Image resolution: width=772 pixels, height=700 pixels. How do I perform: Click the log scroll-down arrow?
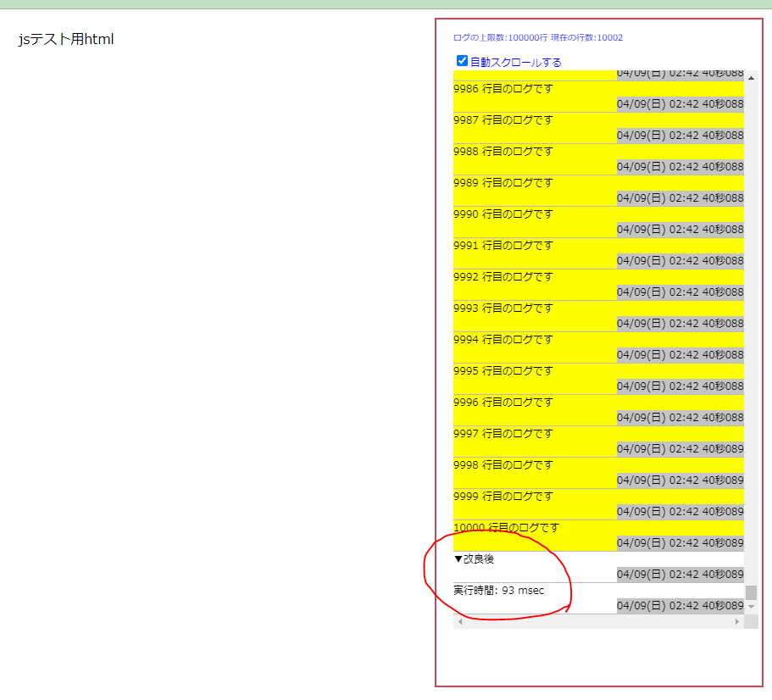(x=751, y=607)
